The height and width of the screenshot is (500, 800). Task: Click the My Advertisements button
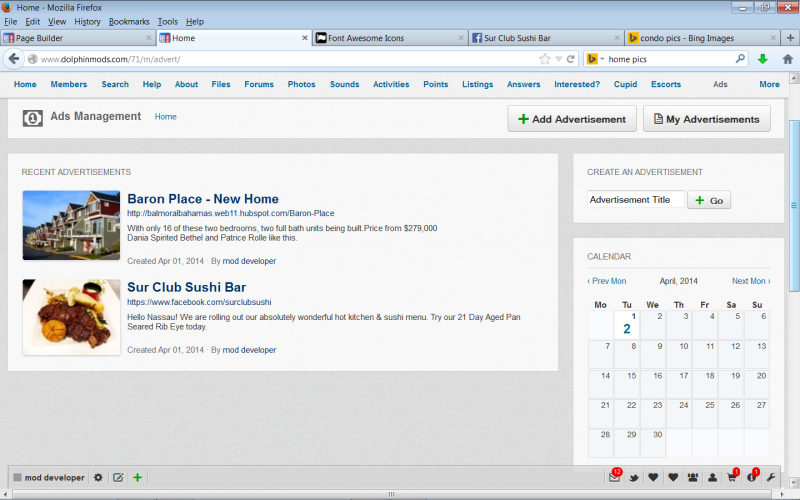[x=707, y=119]
